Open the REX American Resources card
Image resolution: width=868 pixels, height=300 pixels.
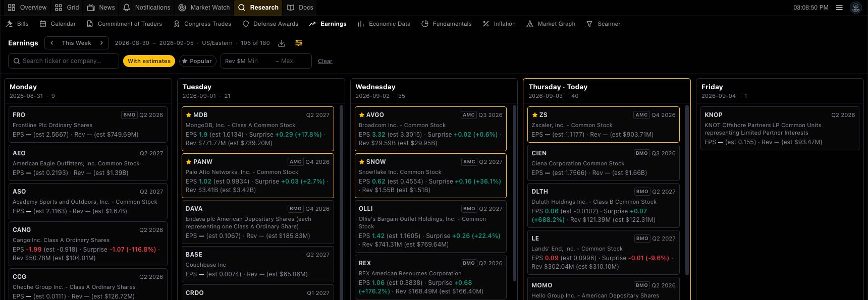pyautogui.click(x=430, y=277)
